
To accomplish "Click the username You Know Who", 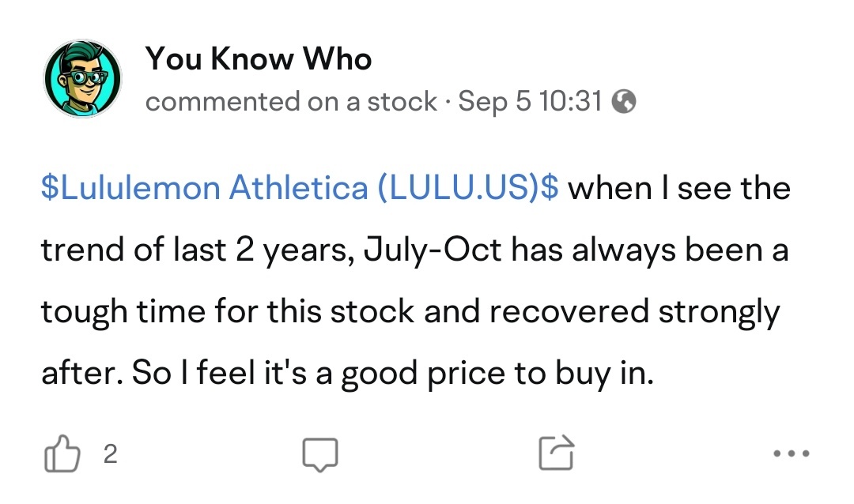I will pos(259,58).
